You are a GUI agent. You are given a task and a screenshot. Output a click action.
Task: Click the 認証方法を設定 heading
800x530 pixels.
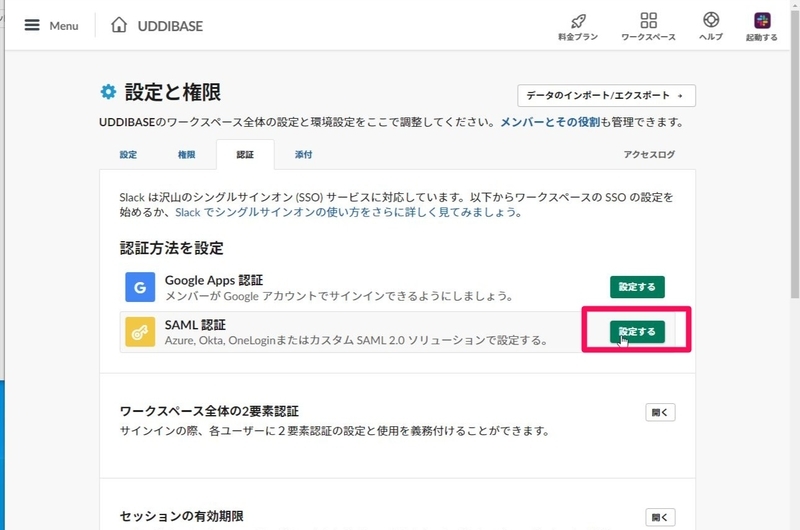coord(172,248)
